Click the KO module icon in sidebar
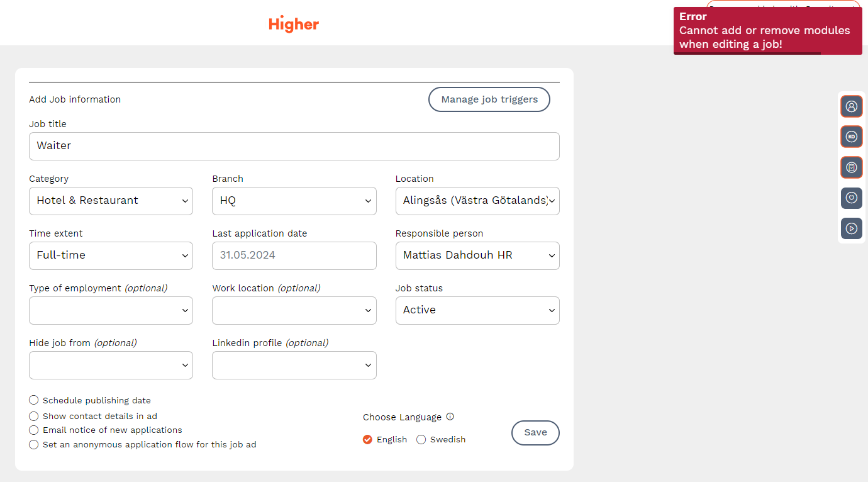 click(x=851, y=137)
